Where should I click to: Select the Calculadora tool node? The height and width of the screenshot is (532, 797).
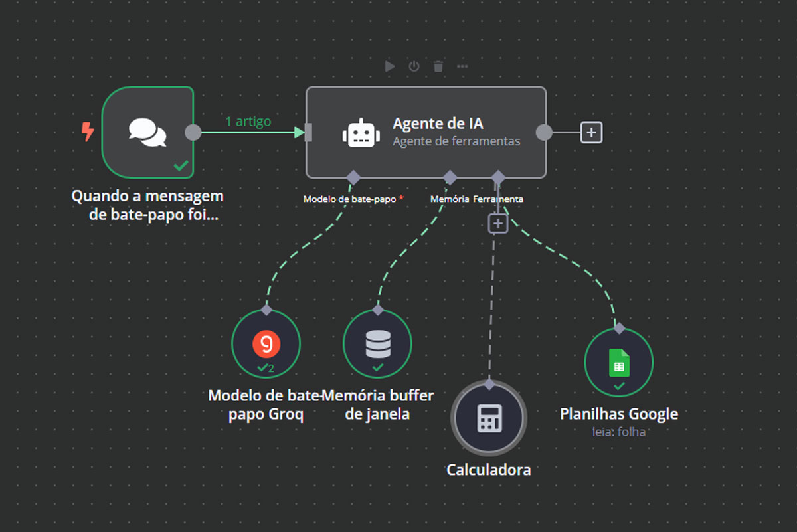click(x=489, y=418)
